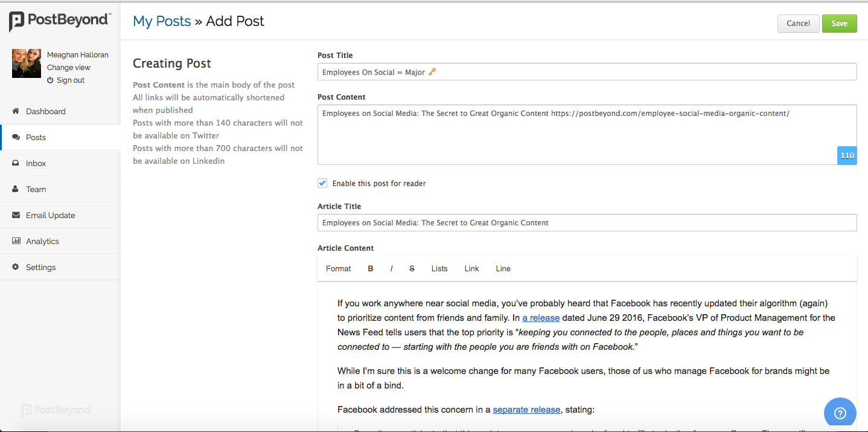This screenshot has height=432, width=868.
Task: Save the post with Save button
Action: coord(839,24)
